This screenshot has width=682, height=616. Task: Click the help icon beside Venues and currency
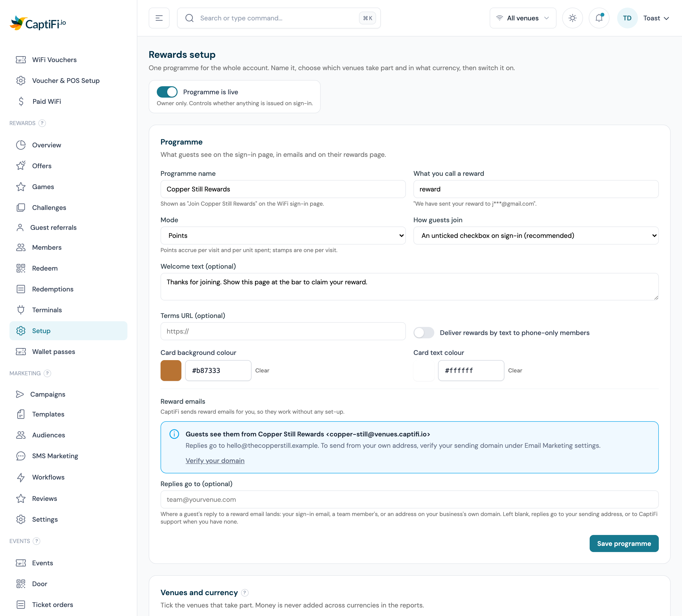(x=245, y=593)
